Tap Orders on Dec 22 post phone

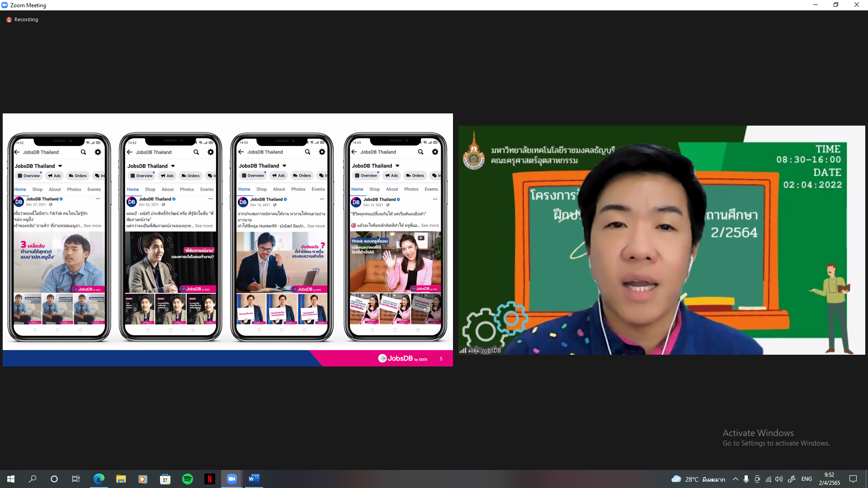click(x=78, y=176)
